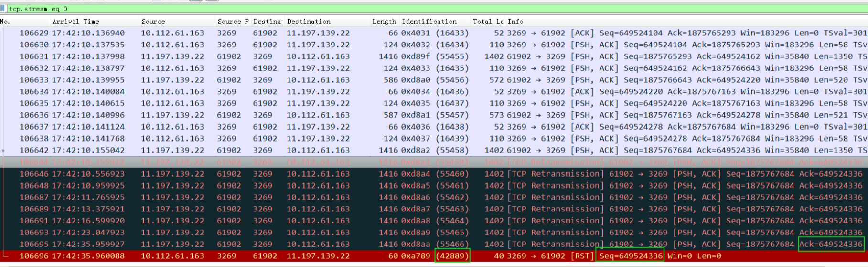
Task: Select packet row 106637
Action: [434, 127]
